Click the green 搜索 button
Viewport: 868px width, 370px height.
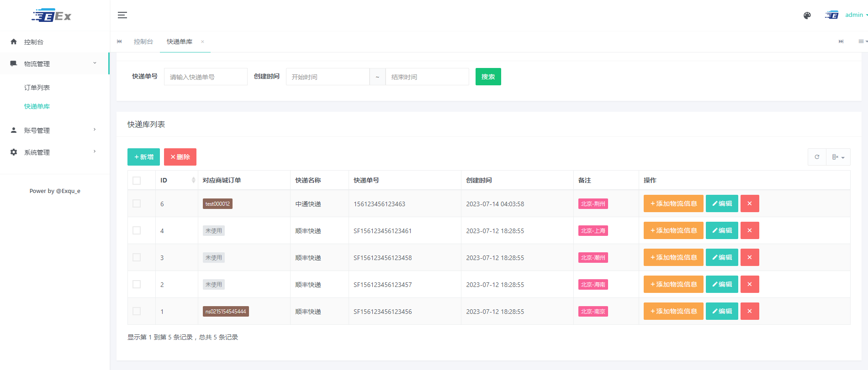[x=488, y=77]
